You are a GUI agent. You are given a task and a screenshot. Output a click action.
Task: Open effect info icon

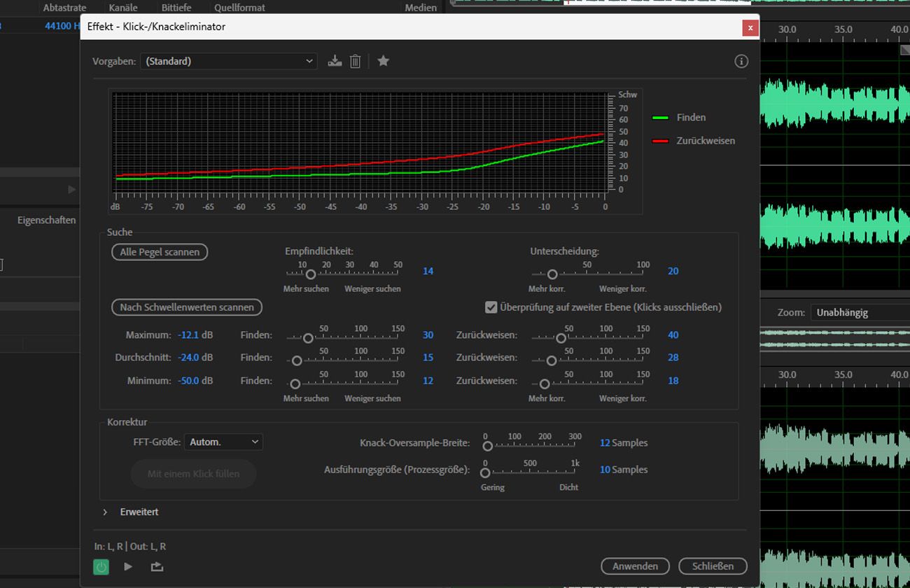[x=741, y=62]
